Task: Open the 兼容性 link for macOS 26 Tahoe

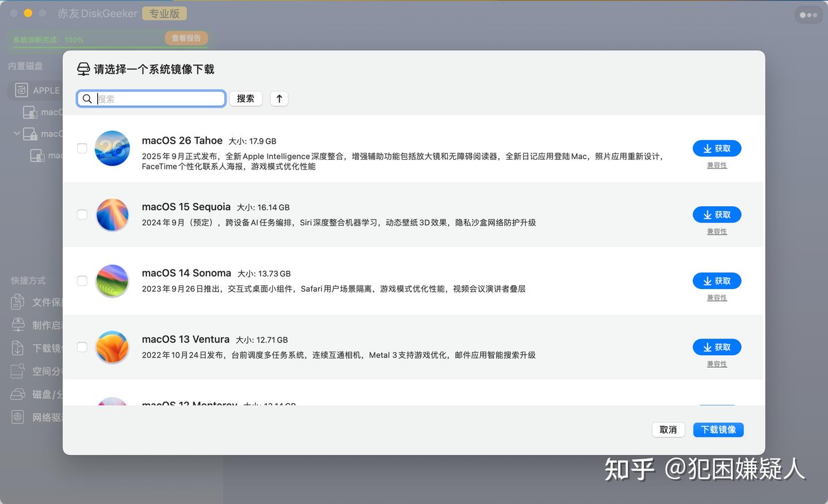Action: click(x=717, y=166)
